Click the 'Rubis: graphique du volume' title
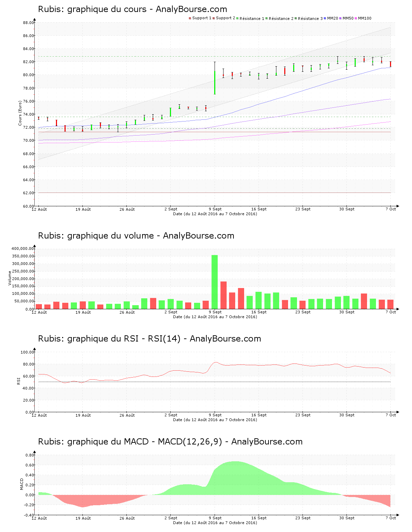The height and width of the screenshot is (532, 412). coord(136,236)
